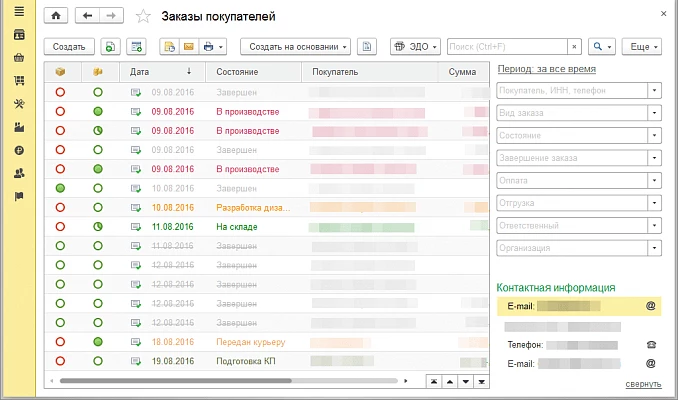This screenshot has height=400, width=678.
Task: Add Заказы покупателей to favorites star
Action: (143, 16)
